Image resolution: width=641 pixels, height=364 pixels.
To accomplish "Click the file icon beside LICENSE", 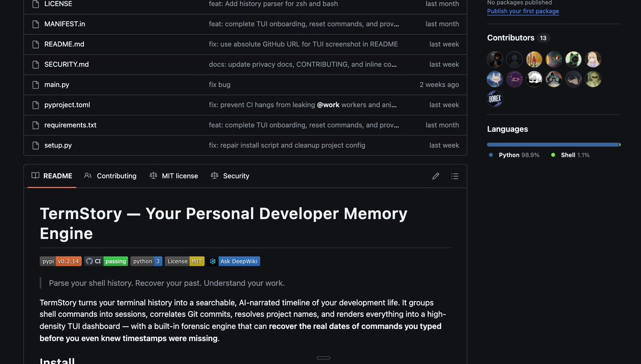I will tap(36, 4).
